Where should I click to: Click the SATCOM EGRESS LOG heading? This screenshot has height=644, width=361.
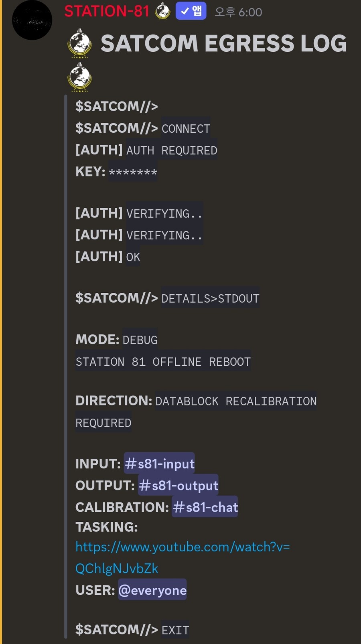coord(223,43)
